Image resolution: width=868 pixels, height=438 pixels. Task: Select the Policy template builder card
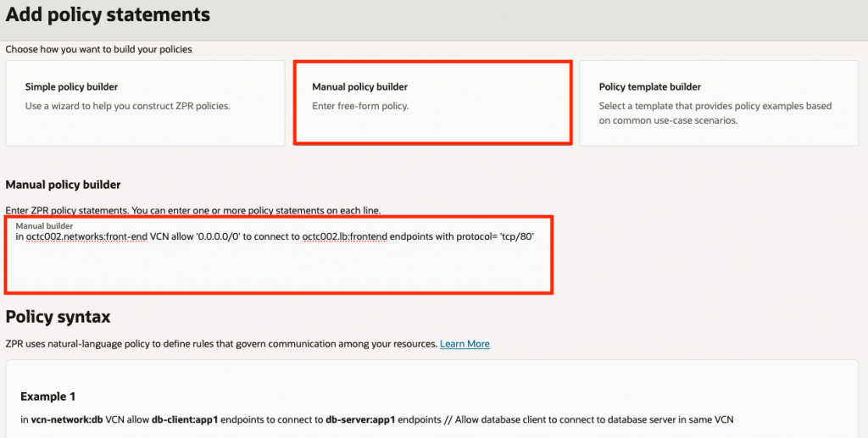tap(719, 103)
